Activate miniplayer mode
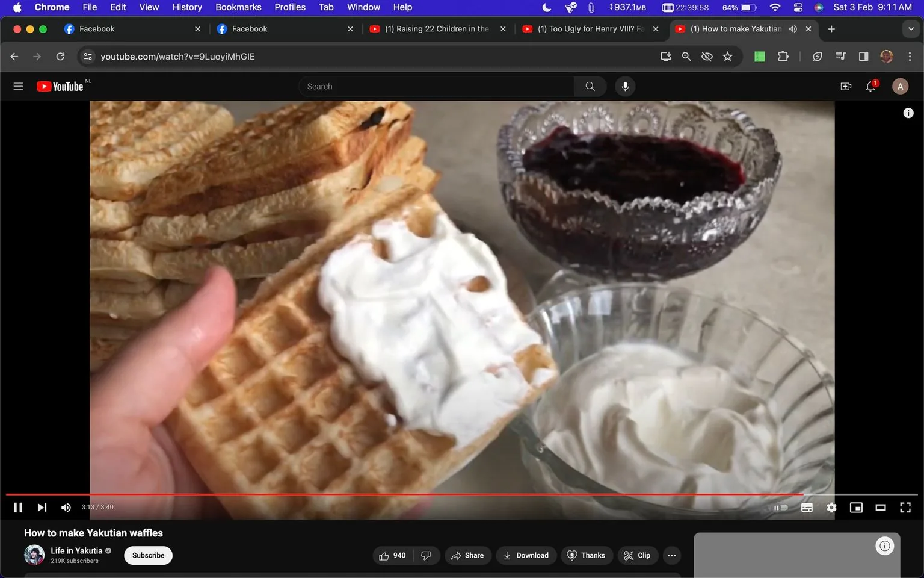924x578 pixels. (x=856, y=507)
